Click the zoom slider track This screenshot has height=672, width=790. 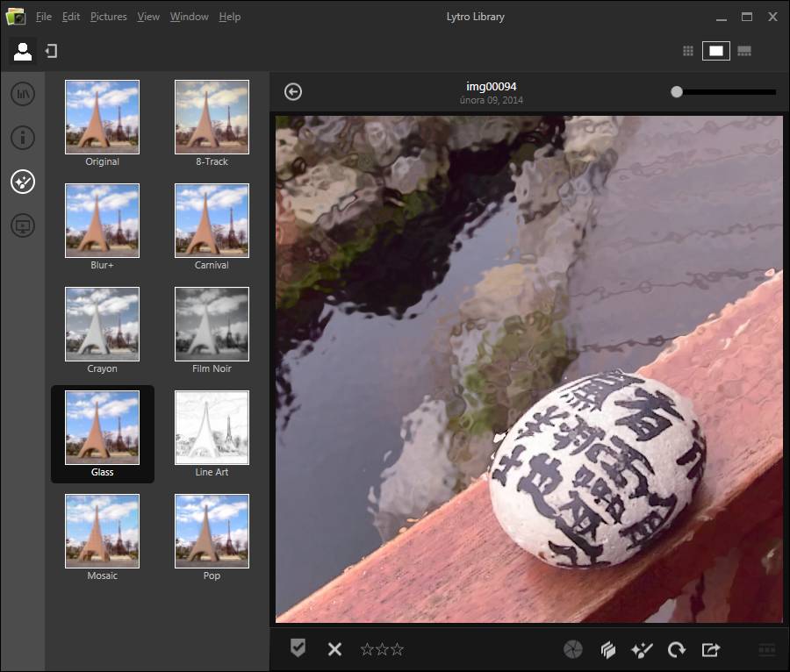coord(729,92)
